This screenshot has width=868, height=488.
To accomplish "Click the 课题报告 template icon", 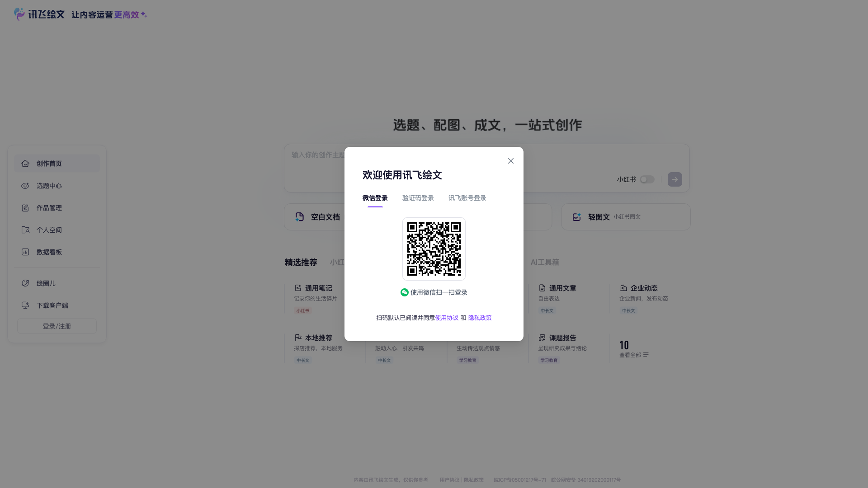I will [542, 338].
